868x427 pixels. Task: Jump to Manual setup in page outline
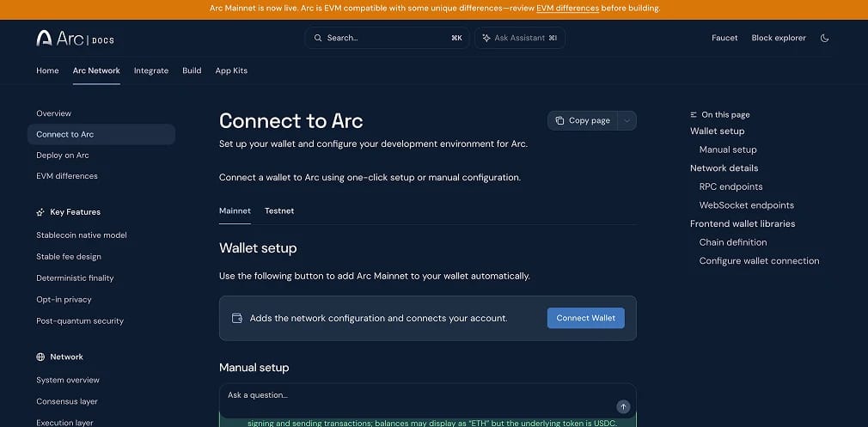point(727,149)
